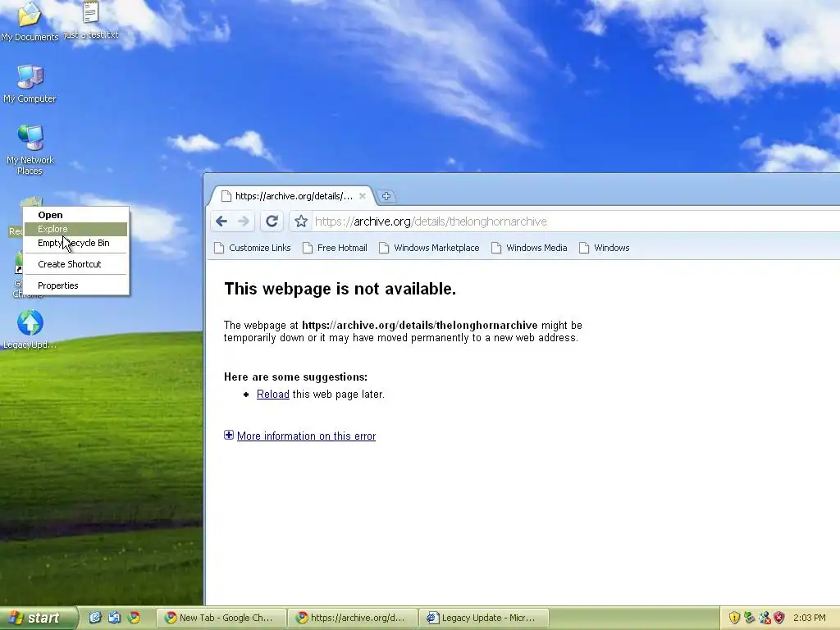Viewport: 840px width, 630px height.
Task: Switch to the archive.org/details browser tab
Action: 294,196
